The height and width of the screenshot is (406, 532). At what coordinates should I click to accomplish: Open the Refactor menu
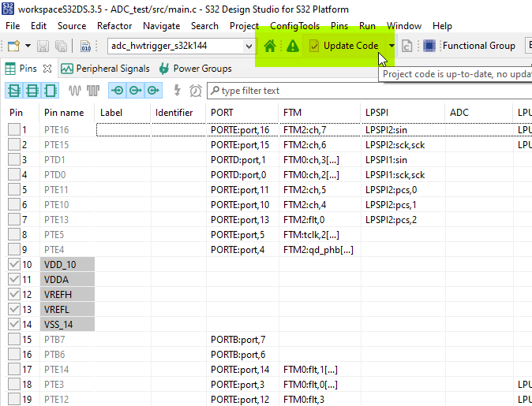click(114, 26)
